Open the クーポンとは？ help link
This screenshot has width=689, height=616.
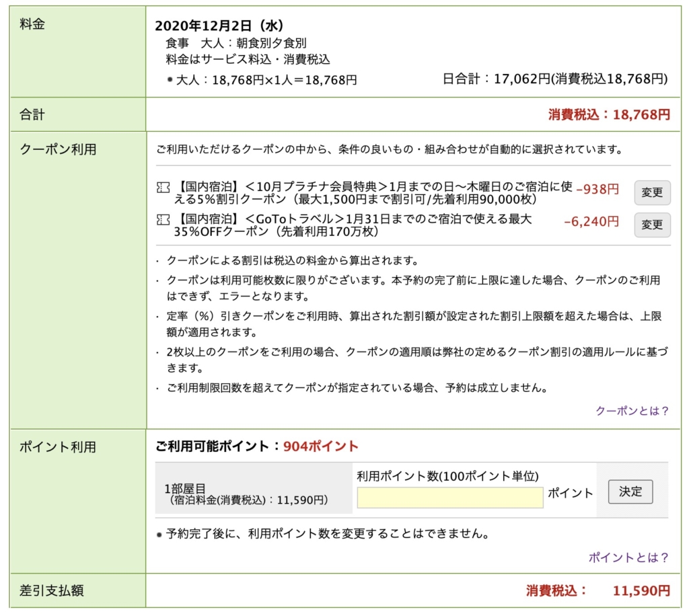[x=632, y=411]
